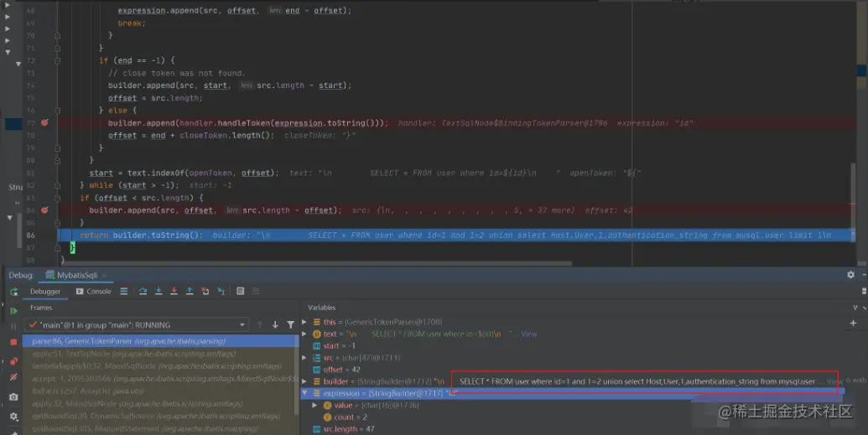Select next frame with down arrow
The image size is (868, 435).
(275, 325)
